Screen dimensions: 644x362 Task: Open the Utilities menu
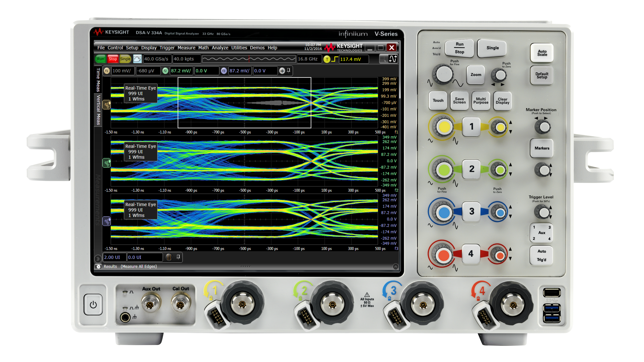239,48
